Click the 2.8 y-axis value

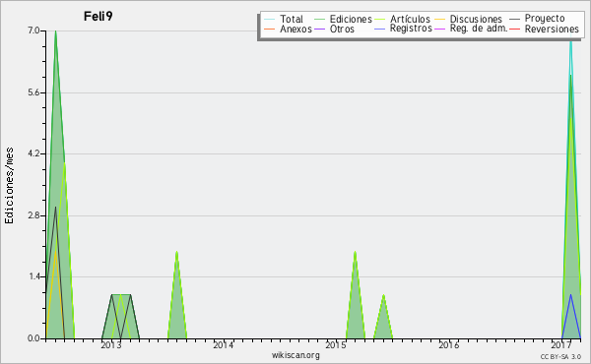coord(33,215)
